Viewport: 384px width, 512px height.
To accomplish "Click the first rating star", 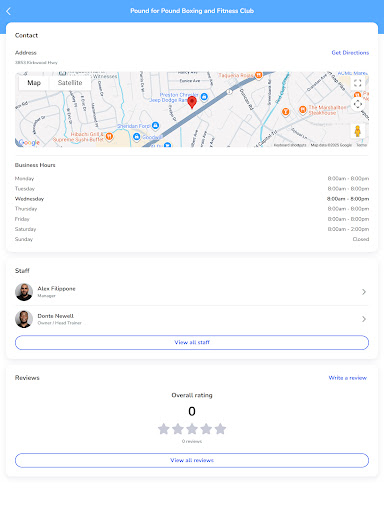I will [x=164, y=429].
